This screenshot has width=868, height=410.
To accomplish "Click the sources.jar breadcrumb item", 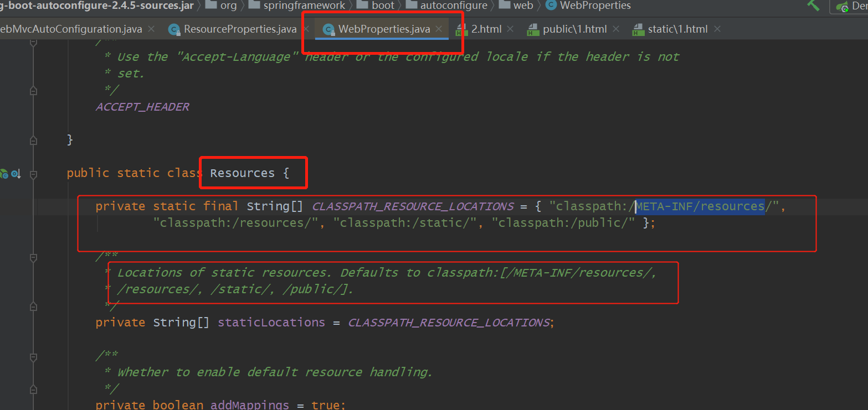I will click(97, 6).
